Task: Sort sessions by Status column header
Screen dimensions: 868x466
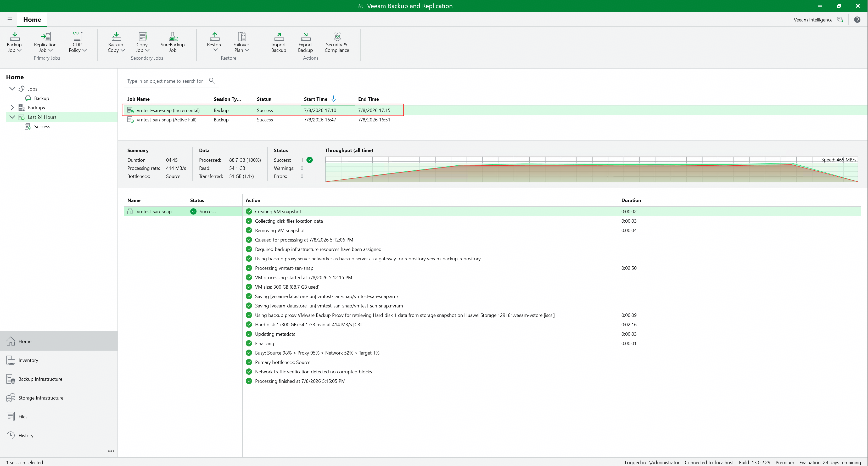Action: tap(264, 99)
